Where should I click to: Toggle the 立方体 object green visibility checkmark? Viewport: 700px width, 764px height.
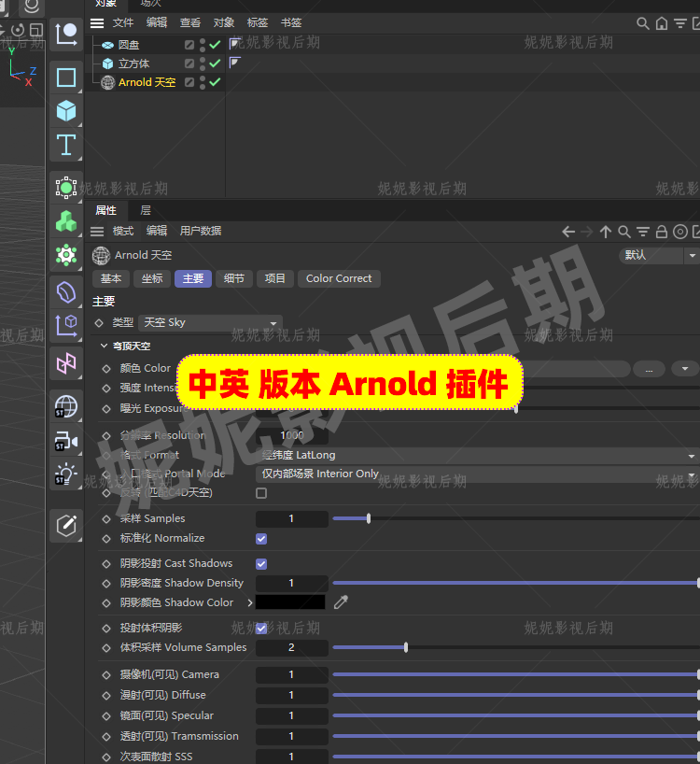pyautogui.click(x=215, y=64)
